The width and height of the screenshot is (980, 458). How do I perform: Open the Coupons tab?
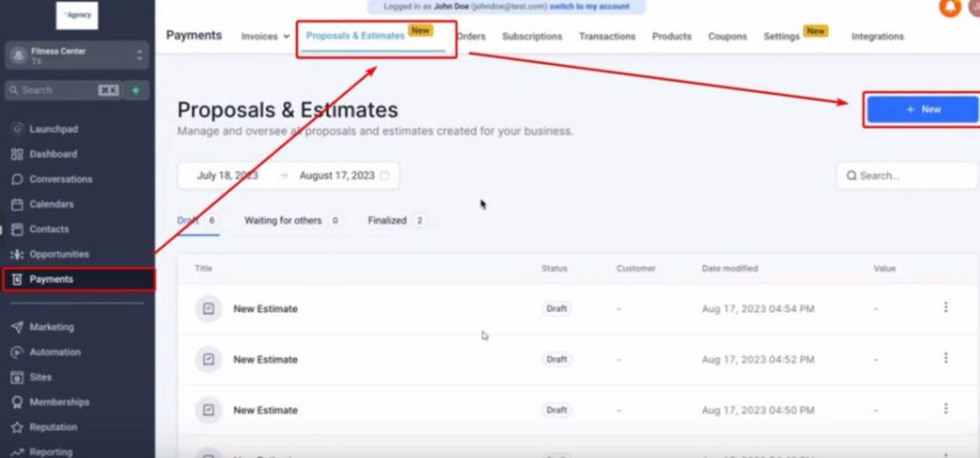pyautogui.click(x=727, y=36)
